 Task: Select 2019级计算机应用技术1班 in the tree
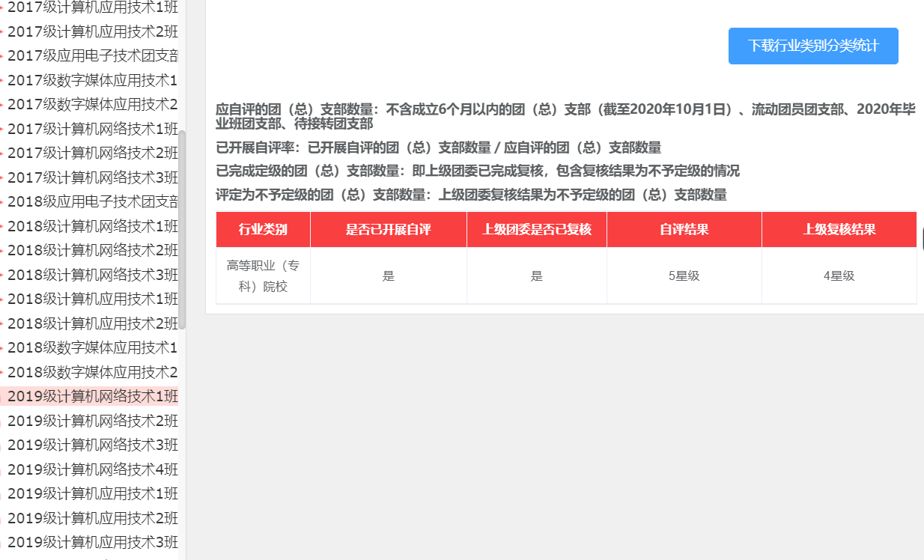93,493
